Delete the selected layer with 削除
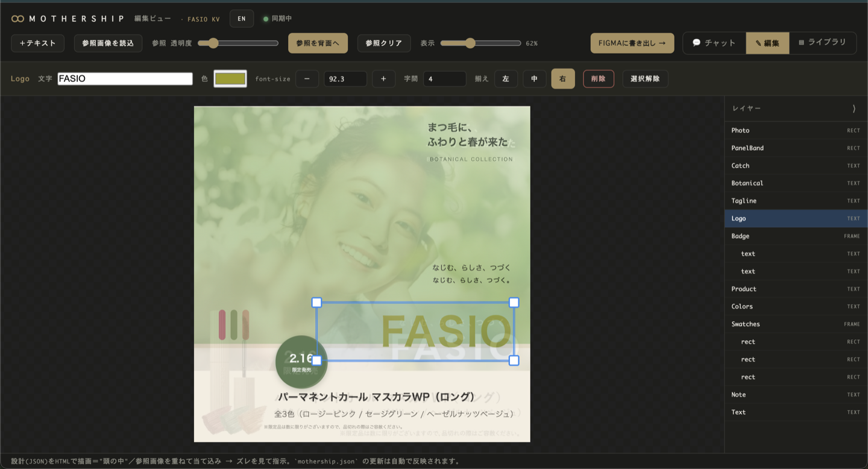Screen dimensions: 868x469 pos(599,79)
